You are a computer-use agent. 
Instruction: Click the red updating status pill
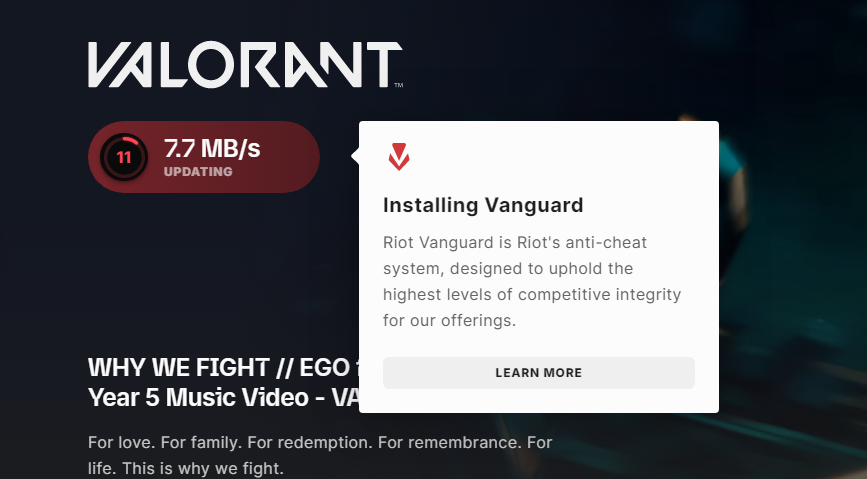click(x=203, y=157)
